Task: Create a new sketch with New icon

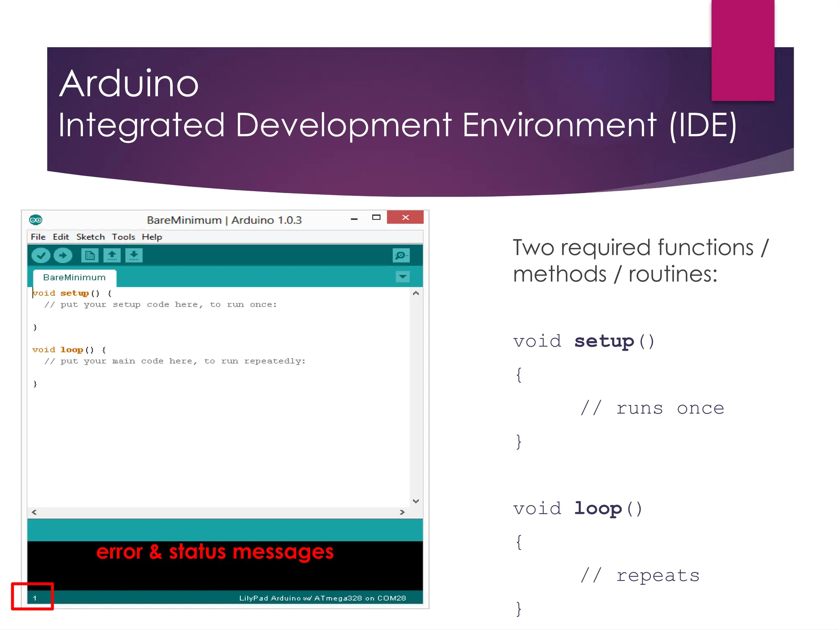Action: click(x=90, y=256)
